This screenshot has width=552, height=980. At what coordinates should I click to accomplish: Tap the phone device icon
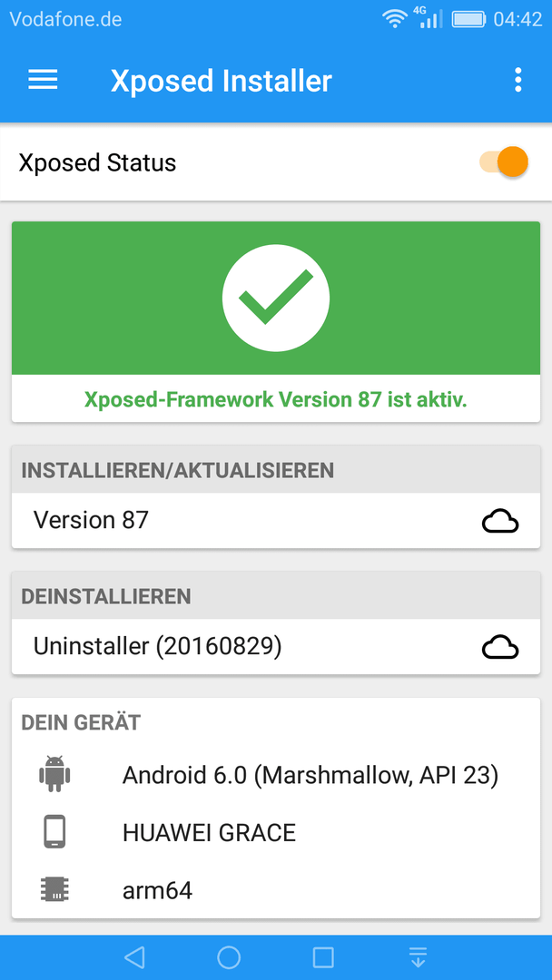pos(55,832)
